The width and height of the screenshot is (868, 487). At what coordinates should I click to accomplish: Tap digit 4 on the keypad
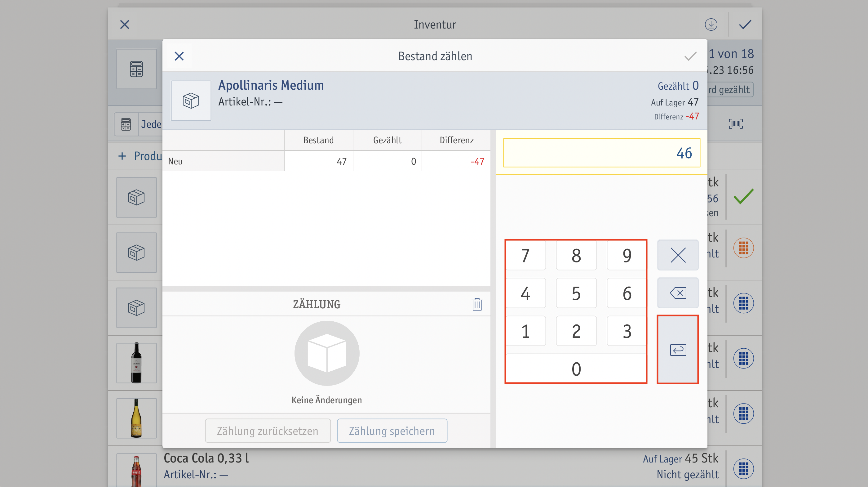click(525, 293)
